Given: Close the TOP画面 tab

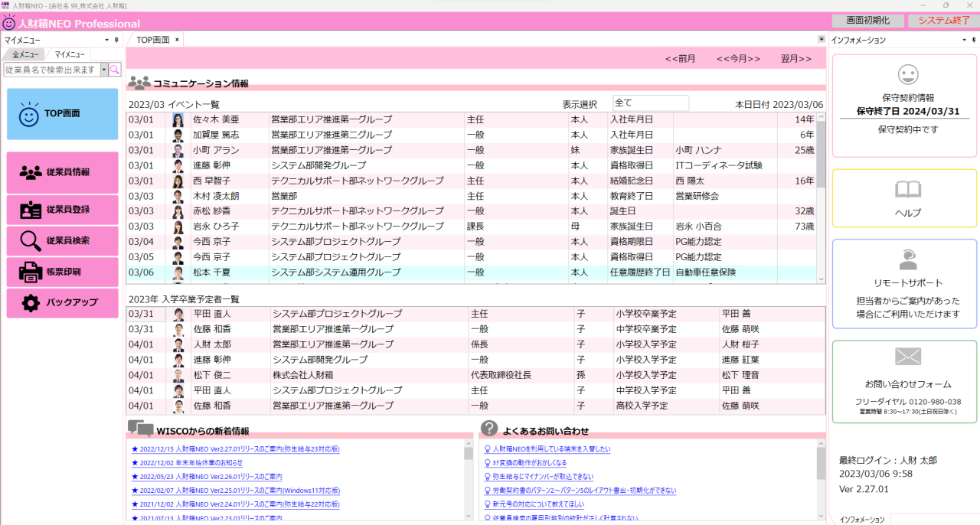Looking at the screenshot, I should pyautogui.click(x=177, y=40).
